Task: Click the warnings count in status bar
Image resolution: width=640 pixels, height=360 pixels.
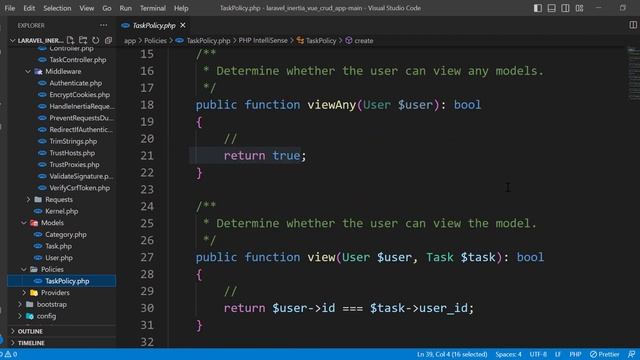Action: [11, 354]
